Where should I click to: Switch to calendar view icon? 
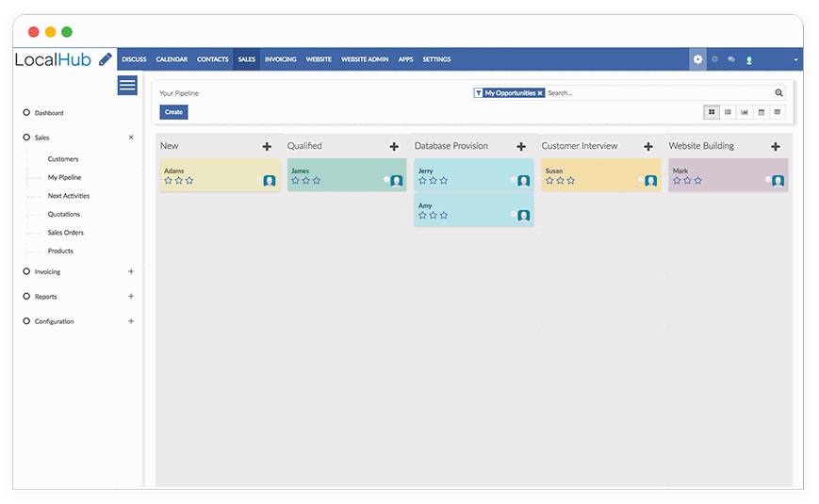pos(762,112)
